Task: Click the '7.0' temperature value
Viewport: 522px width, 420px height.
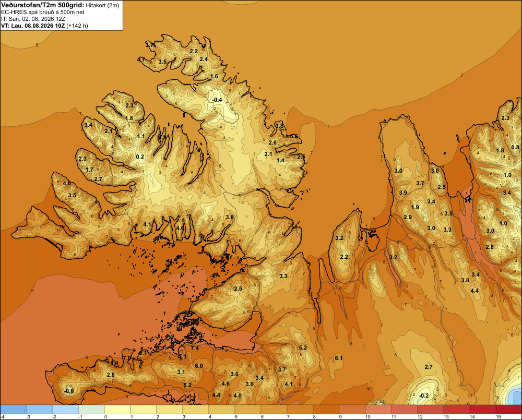Action: (127, 358)
